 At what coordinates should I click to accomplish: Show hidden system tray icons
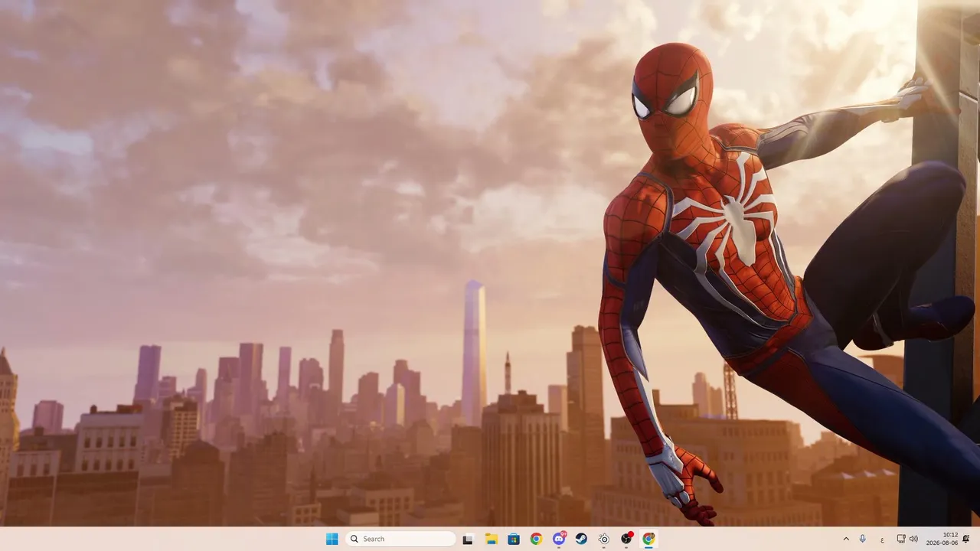[x=846, y=539]
